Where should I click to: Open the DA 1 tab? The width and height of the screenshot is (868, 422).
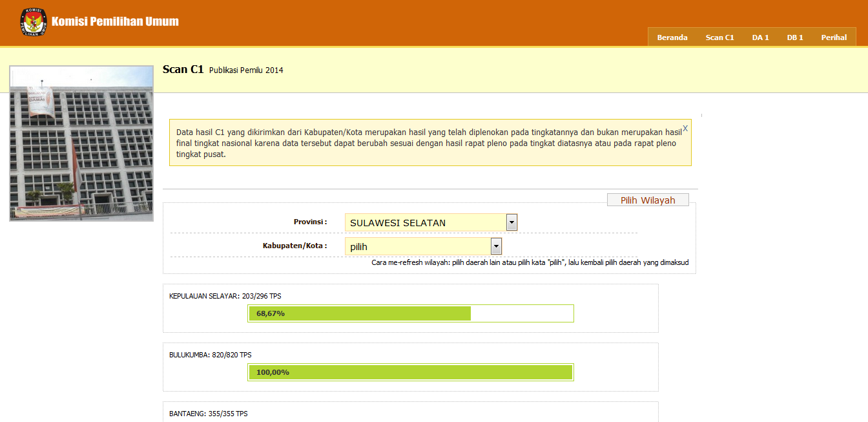tap(760, 37)
